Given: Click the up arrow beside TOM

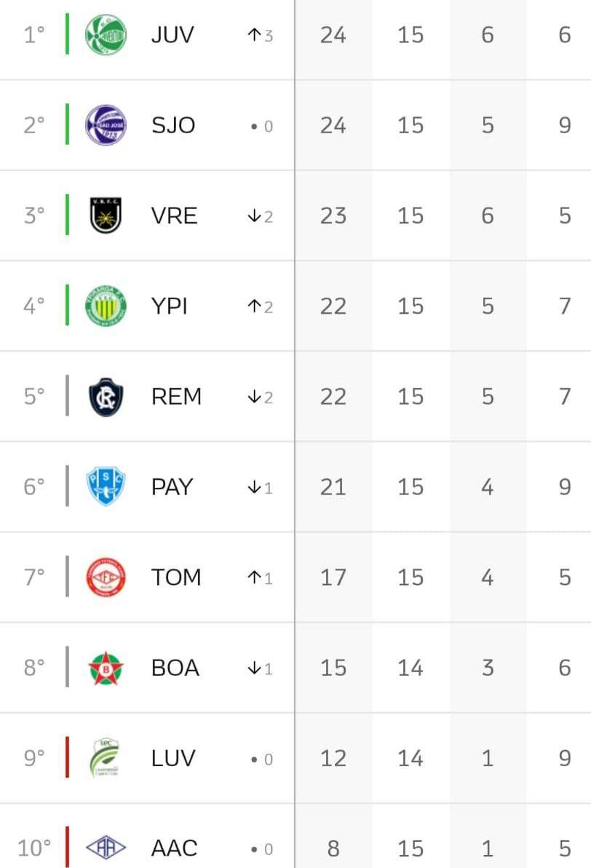Looking at the screenshot, I should (254, 577).
